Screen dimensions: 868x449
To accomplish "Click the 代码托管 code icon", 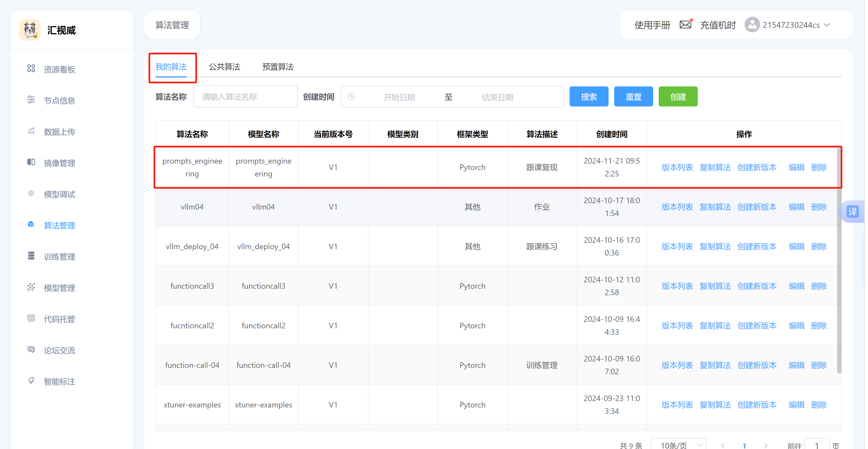I will pyautogui.click(x=31, y=319).
